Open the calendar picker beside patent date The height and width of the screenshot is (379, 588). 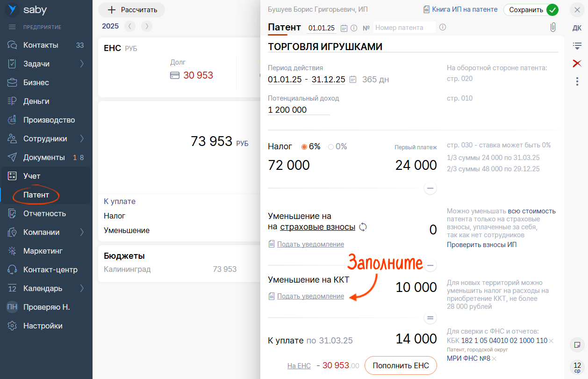click(x=344, y=28)
